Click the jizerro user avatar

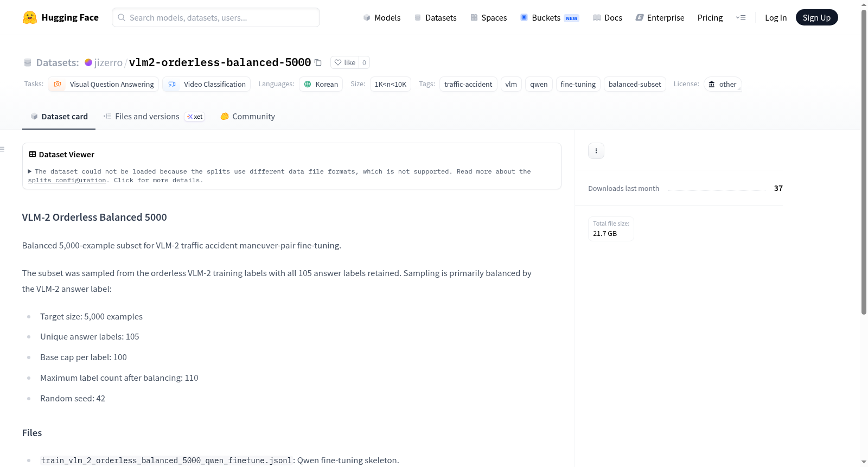point(88,62)
